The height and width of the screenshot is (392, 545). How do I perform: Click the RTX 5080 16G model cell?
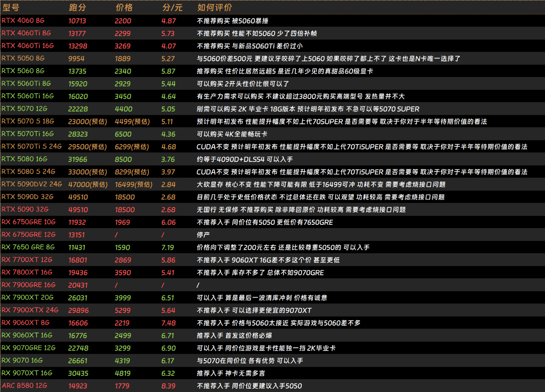(25, 159)
